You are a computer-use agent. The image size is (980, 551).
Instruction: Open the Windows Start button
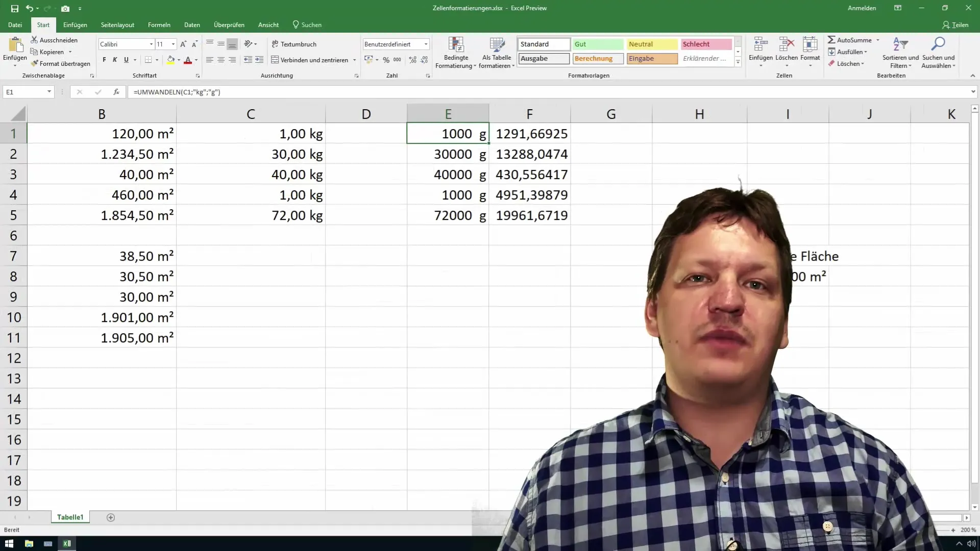coord(9,543)
